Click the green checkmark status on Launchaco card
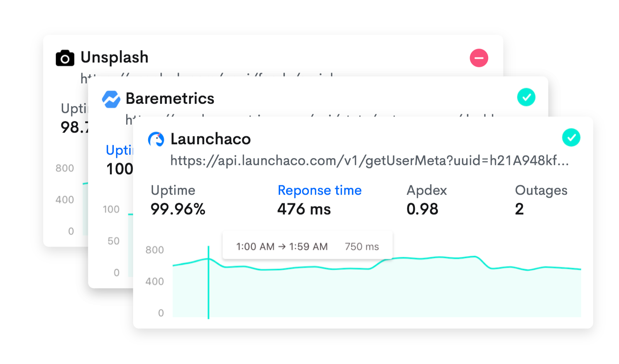The image size is (619, 364). [x=571, y=137]
